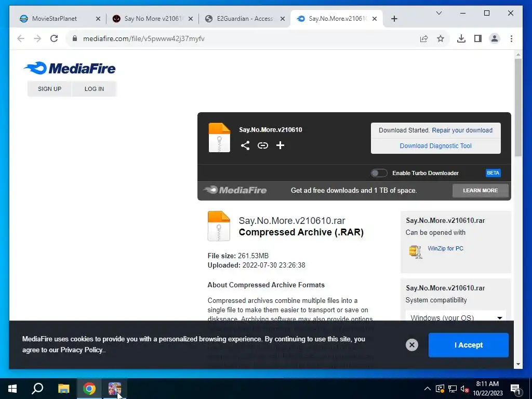Click the page vertical scrollbar thumb
Image resolution: width=532 pixels, height=399 pixels.
[x=518, y=107]
